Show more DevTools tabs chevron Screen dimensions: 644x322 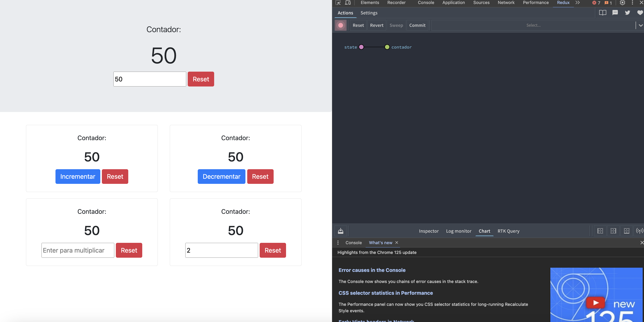coord(577,2)
